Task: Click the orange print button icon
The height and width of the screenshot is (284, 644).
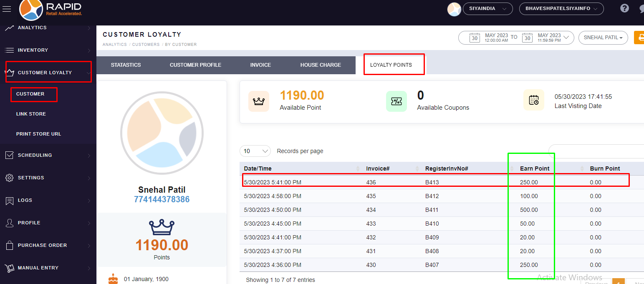Action: tap(639, 38)
